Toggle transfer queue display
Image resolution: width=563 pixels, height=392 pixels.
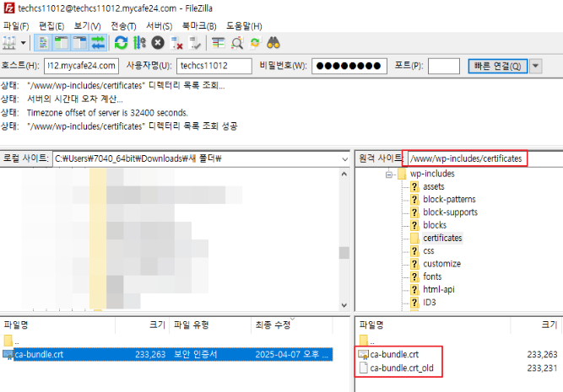click(x=98, y=43)
